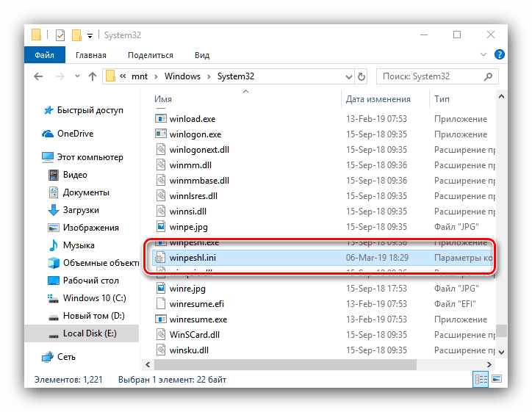The width and height of the screenshot is (532, 412).
Task: Open the address bar history dropdown
Action: [348, 76]
